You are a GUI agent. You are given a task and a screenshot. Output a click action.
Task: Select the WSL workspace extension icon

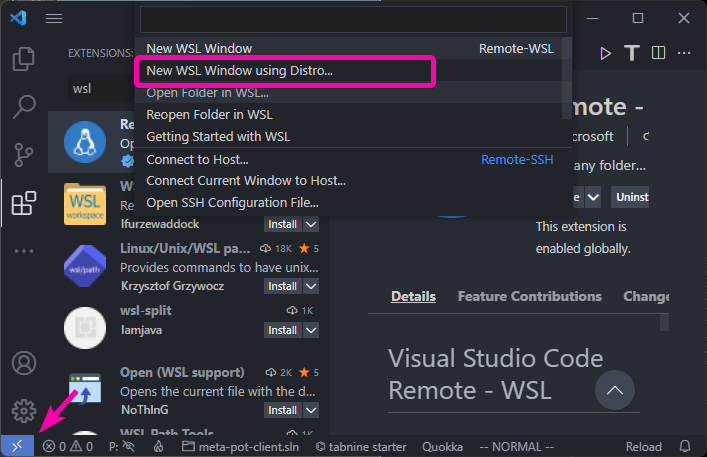85,204
